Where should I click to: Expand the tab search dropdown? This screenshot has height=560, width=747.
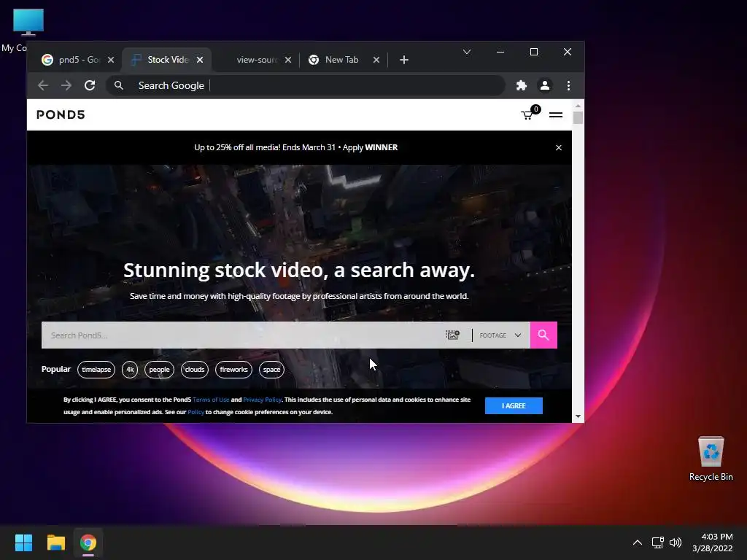467,52
